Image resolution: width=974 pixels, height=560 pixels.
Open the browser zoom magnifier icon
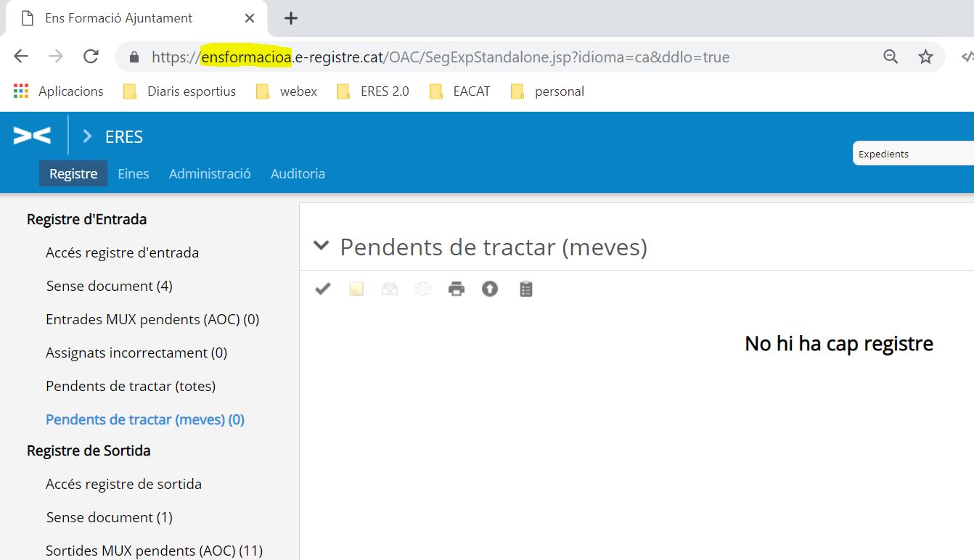(x=891, y=57)
